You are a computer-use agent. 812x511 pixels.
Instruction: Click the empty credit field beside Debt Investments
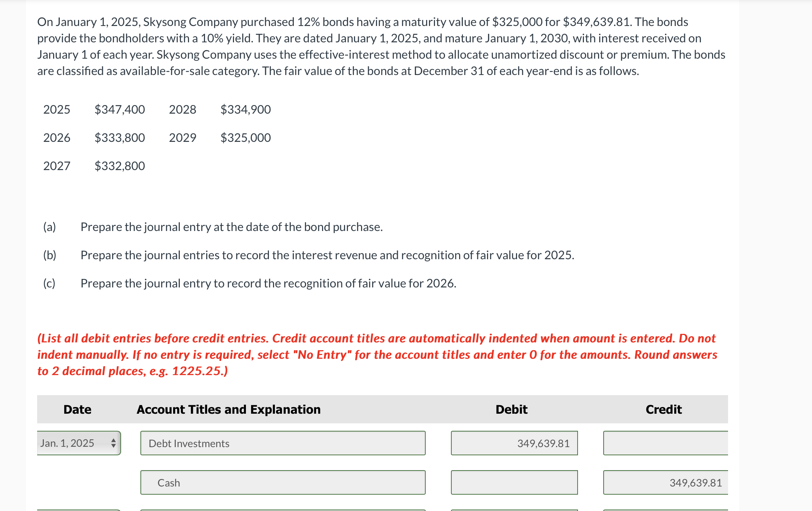[x=665, y=443]
